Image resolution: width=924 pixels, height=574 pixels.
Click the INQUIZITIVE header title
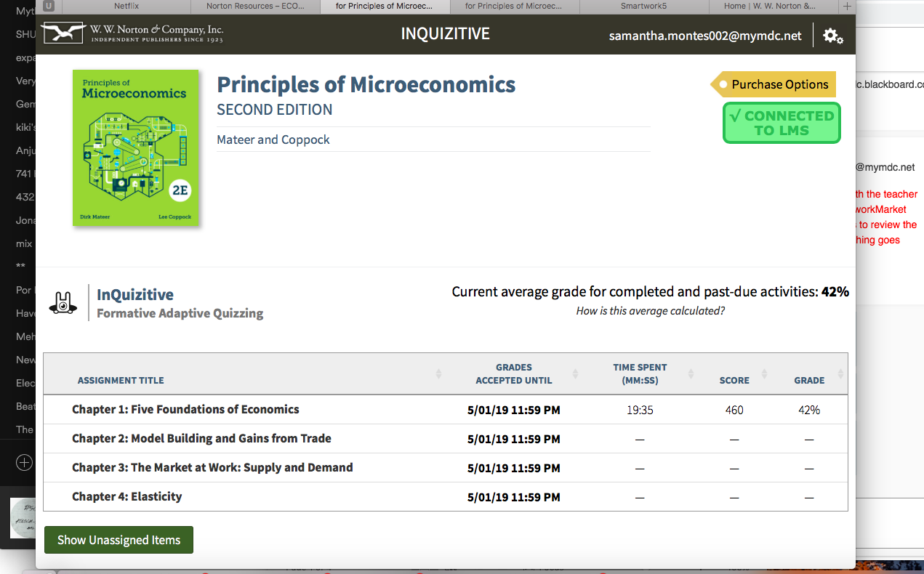446,34
